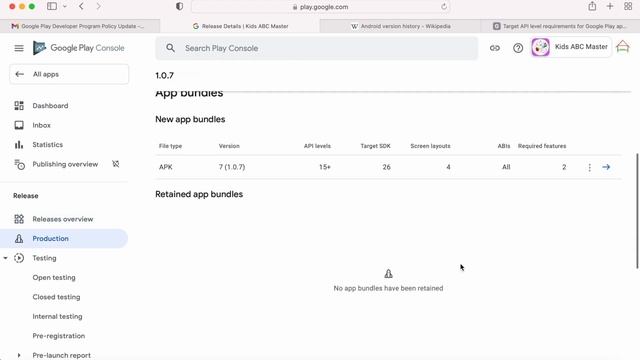Image resolution: width=640 pixels, height=360 pixels.
Task: Open the APK row three-dot menu
Action: 589,167
